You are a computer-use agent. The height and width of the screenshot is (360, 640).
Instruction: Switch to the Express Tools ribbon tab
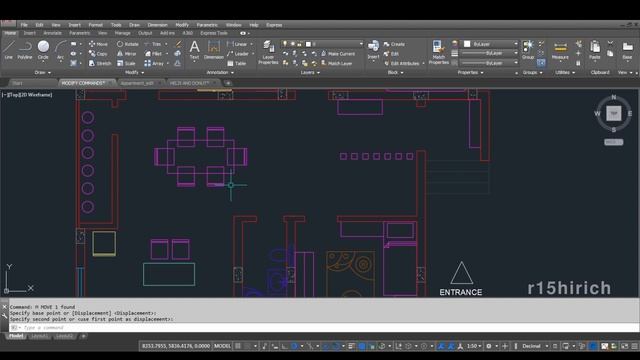click(x=214, y=33)
